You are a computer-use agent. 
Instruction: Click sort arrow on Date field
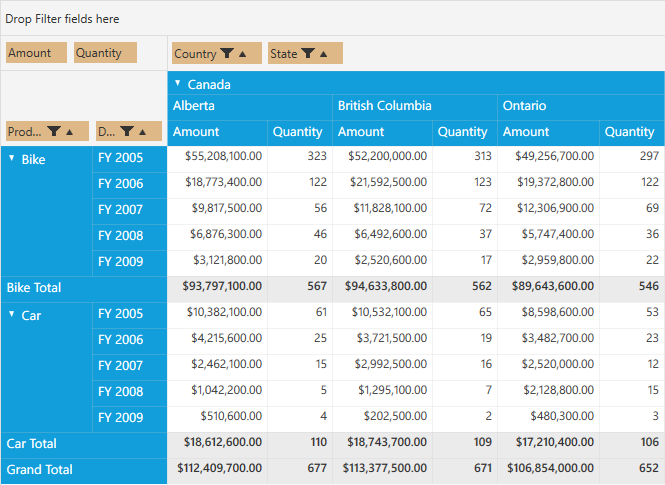pos(142,132)
